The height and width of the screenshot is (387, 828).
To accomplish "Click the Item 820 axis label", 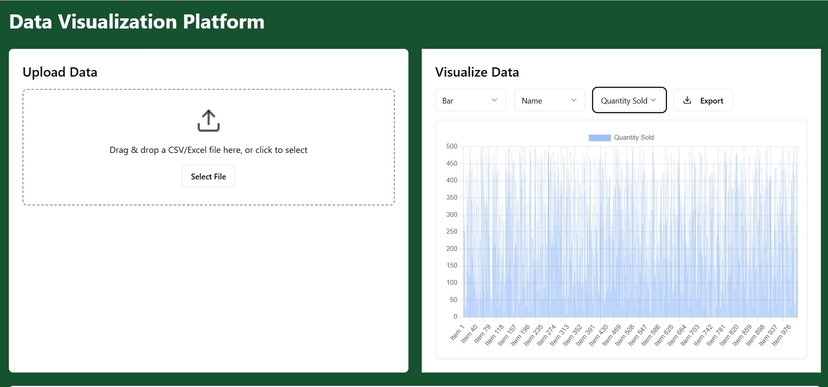I will coord(728,334).
